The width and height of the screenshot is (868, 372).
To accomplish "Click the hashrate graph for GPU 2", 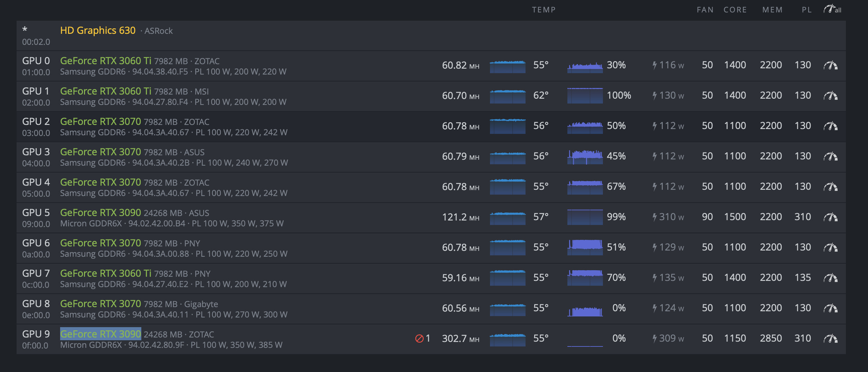I will (x=508, y=126).
